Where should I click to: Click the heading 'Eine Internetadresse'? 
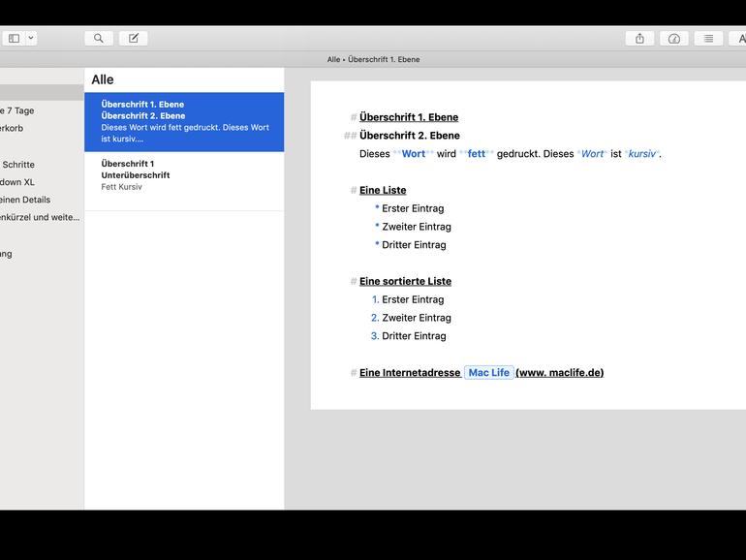(410, 373)
